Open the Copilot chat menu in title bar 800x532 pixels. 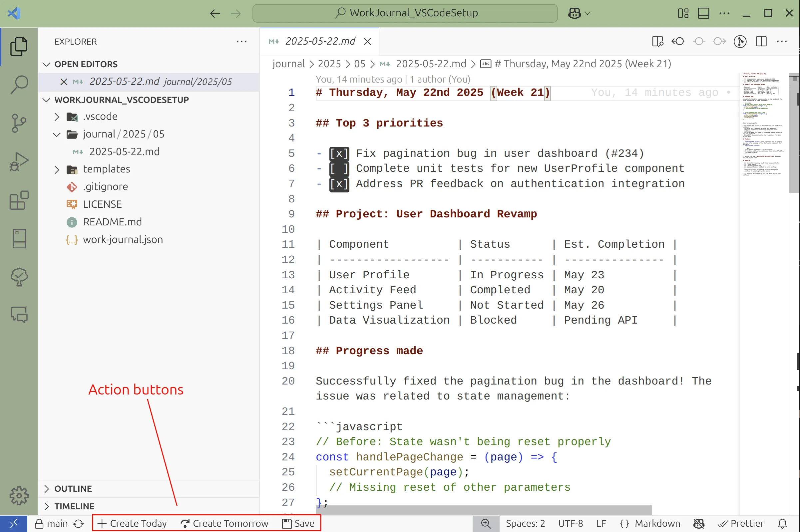point(579,13)
